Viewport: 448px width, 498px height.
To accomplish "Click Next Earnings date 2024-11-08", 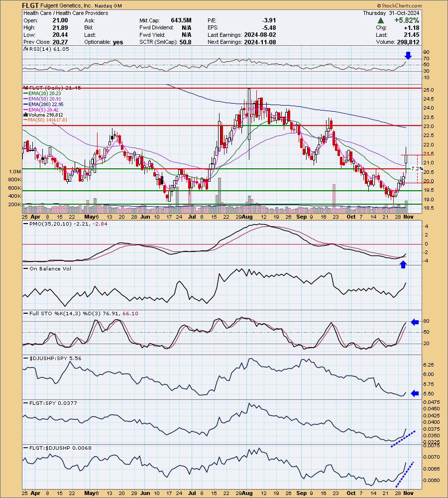I will pos(260,42).
